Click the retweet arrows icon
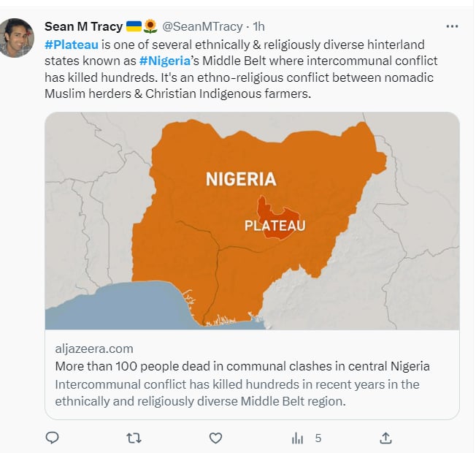The height and width of the screenshot is (453, 476). click(134, 438)
